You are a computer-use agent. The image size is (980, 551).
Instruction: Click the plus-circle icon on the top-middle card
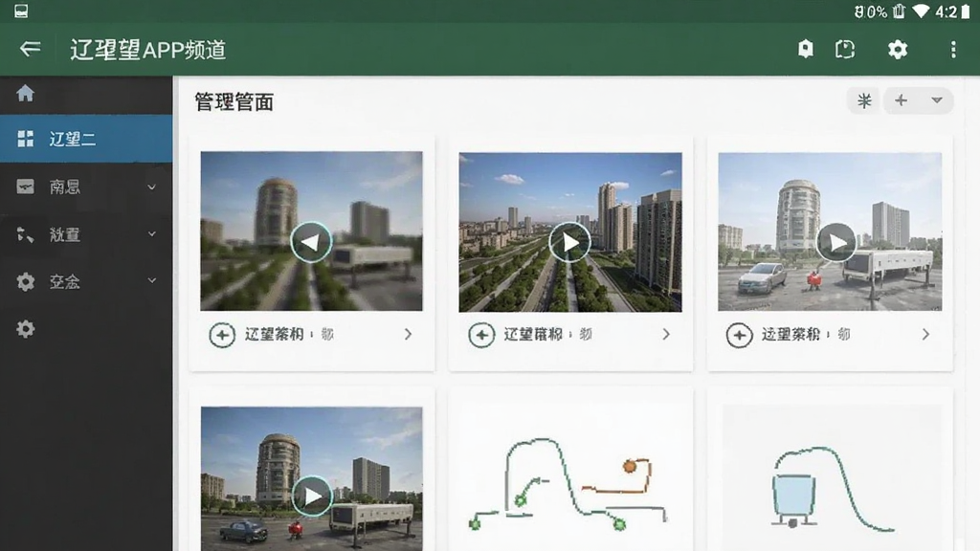coord(481,335)
